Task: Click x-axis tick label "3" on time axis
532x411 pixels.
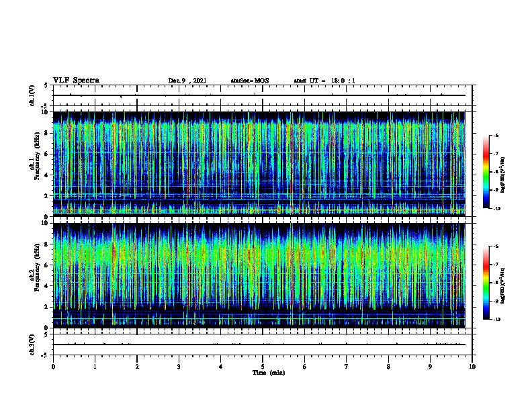Action: (x=179, y=367)
